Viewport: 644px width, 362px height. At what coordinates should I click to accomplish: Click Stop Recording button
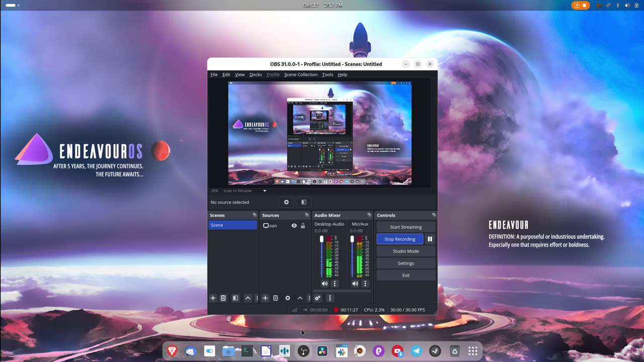point(400,239)
